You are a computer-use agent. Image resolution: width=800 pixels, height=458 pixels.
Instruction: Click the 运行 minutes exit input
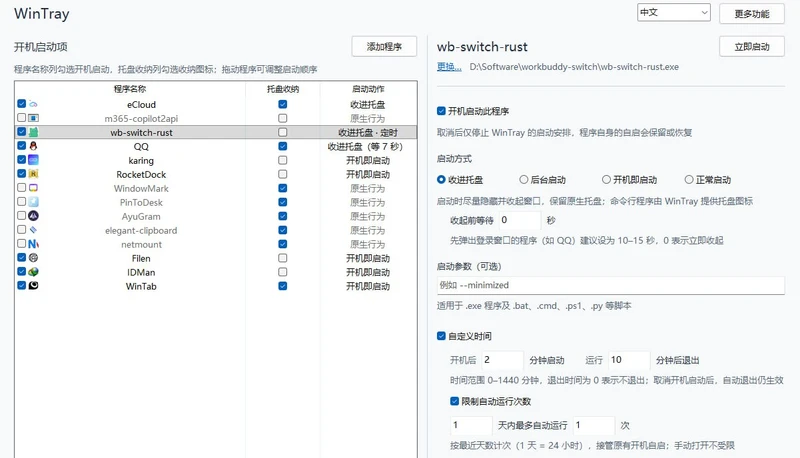pos(629,360)
